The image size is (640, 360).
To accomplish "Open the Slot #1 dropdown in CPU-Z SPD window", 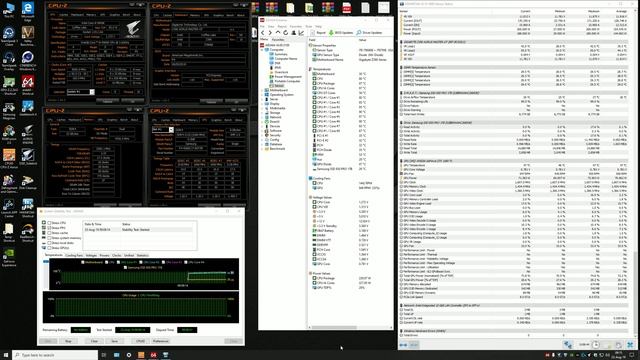I will point(162,130).
